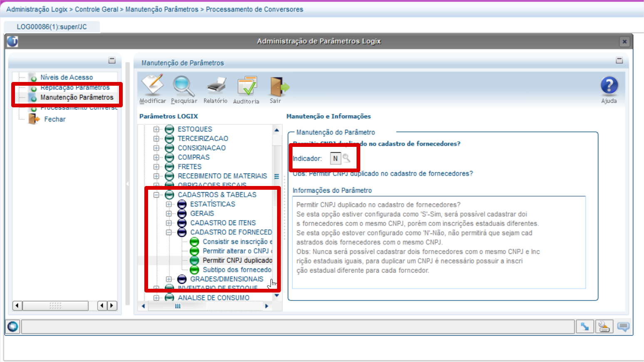Click the round logo icon beside status field

click(x=13, y=327)
